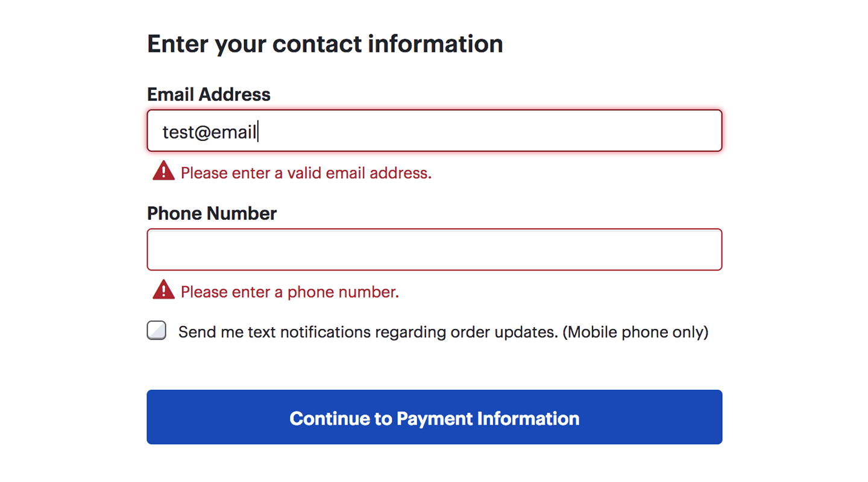Click the "Email Address" field label
The width and height of the screenshot is (868, 482).
tap(209, 94)
